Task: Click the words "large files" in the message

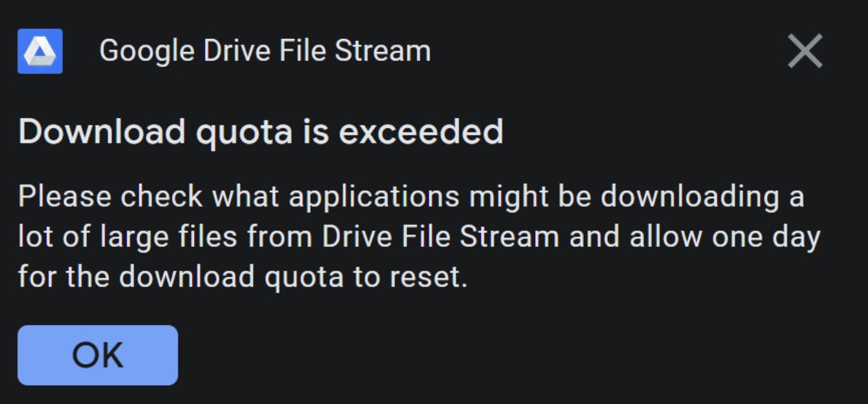Action: pos(169,237)
